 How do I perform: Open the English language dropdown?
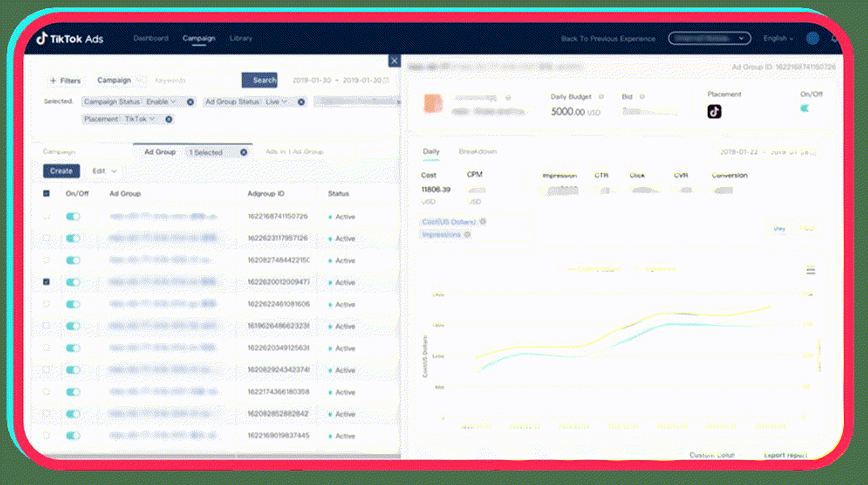(778, 38)
